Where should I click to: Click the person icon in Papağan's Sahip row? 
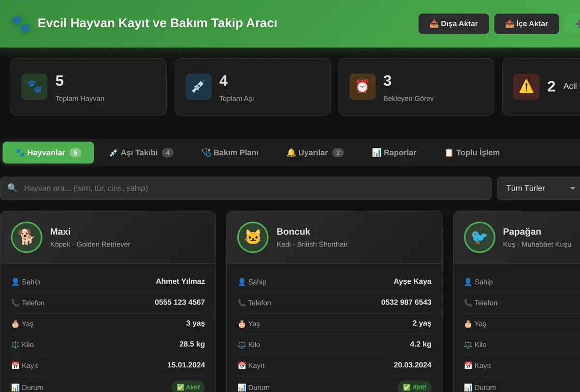tap(468, 282)
